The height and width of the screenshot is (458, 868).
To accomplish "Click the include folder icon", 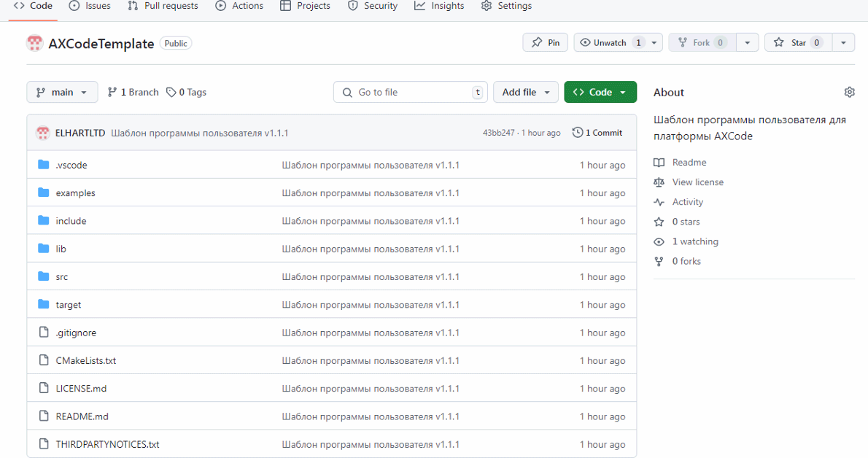I will tap(44, 220).
